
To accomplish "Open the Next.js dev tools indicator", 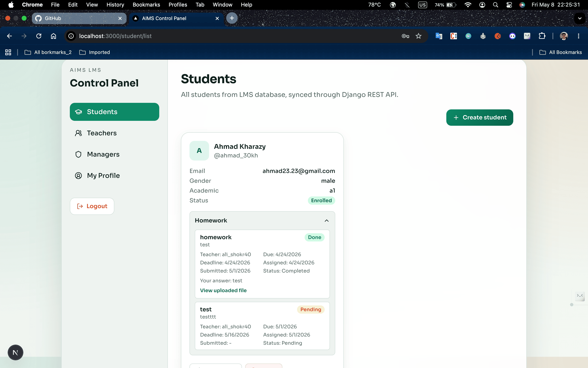I will point(15,352).
